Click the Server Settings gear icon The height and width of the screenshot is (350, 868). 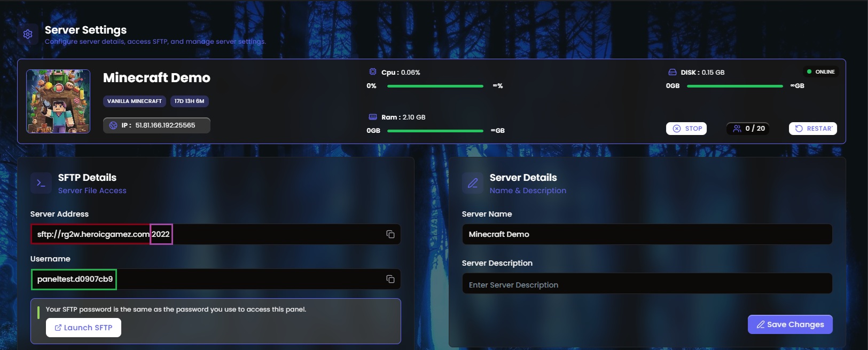tap(28, 34)
